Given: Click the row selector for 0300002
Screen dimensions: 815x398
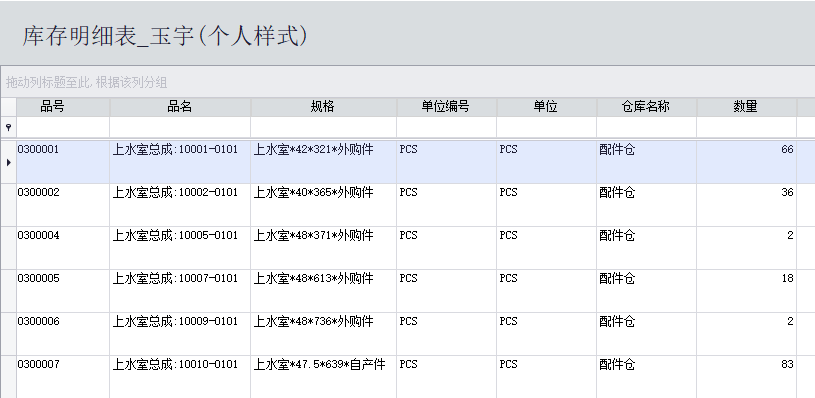Looking at the screenshot, I should (8, 205).
